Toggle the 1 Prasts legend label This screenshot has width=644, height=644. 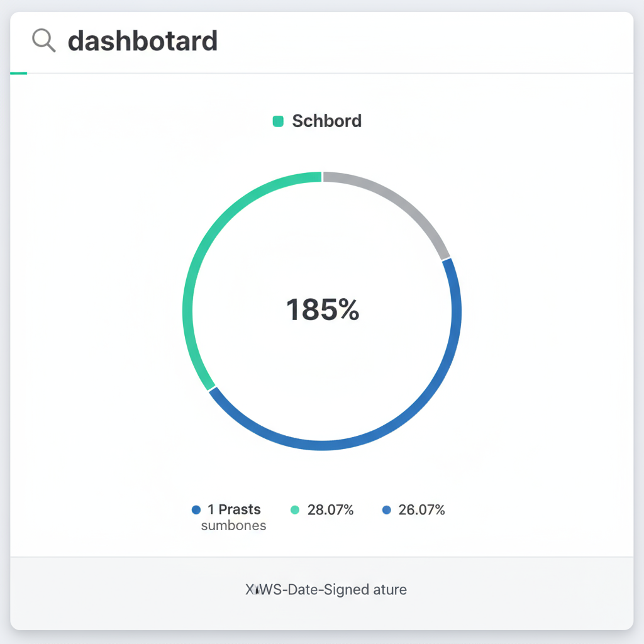click(234, 510)
